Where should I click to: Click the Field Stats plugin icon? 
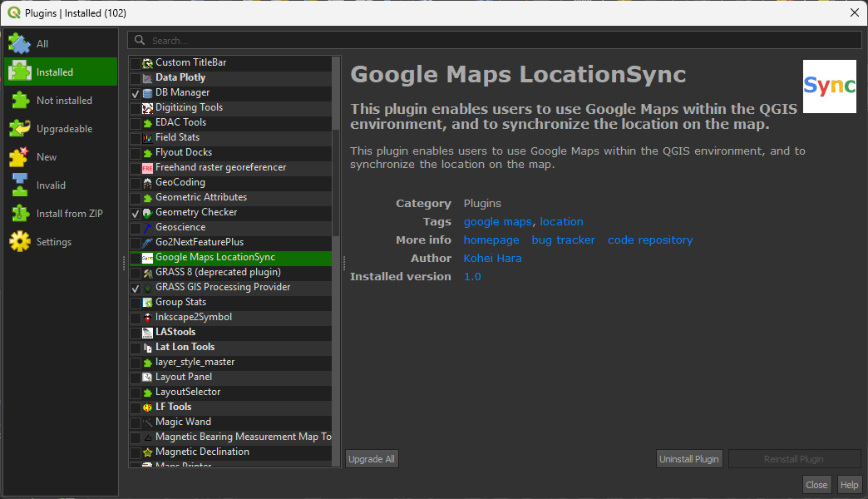tap(147, 138)
